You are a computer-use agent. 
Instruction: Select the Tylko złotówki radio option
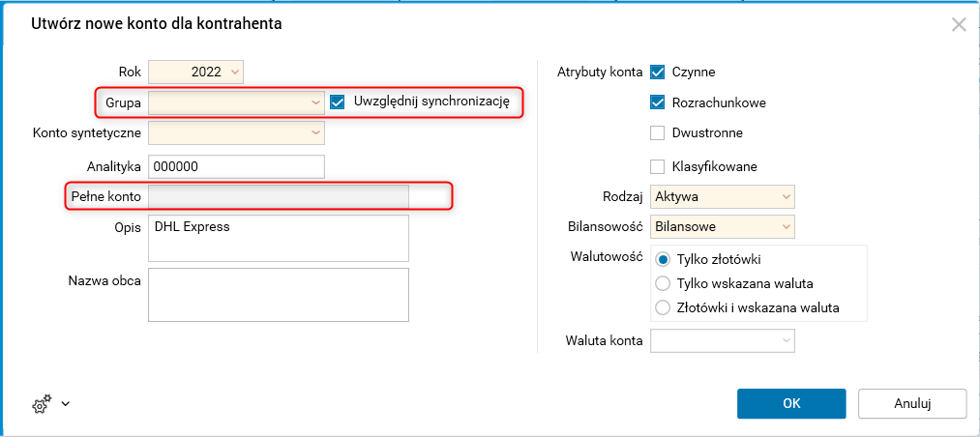click(x=663, y=259)
